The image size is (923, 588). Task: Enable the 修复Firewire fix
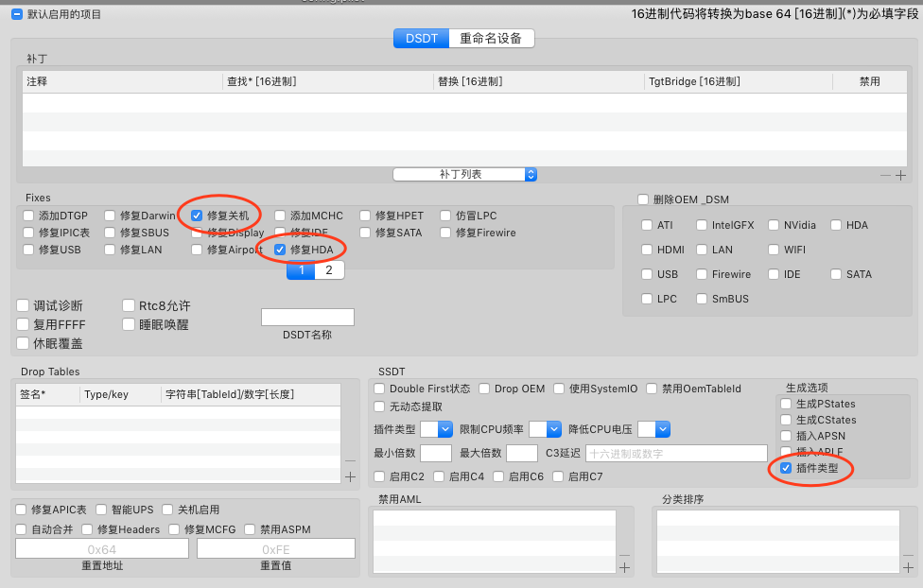[x=445, y=233]
